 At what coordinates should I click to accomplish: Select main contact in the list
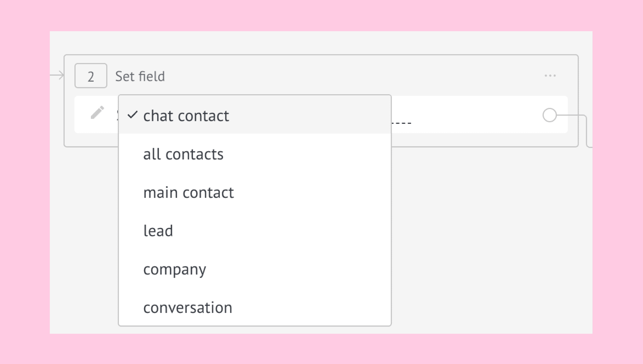click(x=255, y=192)
